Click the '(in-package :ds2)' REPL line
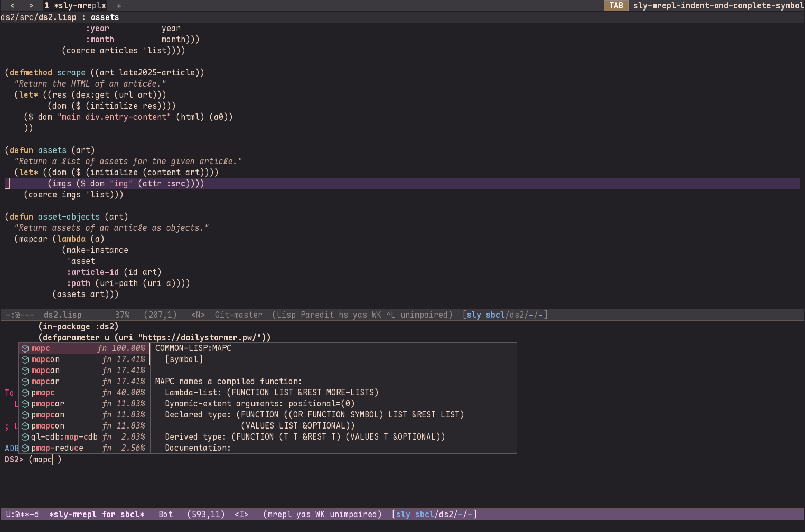The image size is (805, 532). point(78,327)
